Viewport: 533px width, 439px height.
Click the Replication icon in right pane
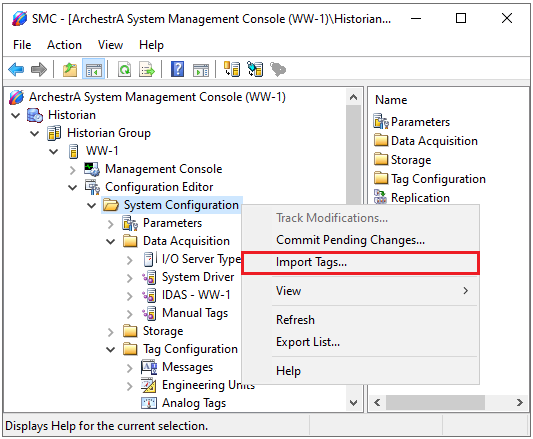(380, 197)
